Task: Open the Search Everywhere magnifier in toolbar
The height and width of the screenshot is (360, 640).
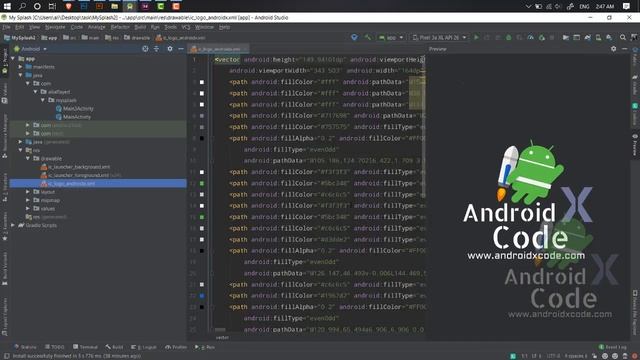Action: pyautogui.click(x=623, y=38)
